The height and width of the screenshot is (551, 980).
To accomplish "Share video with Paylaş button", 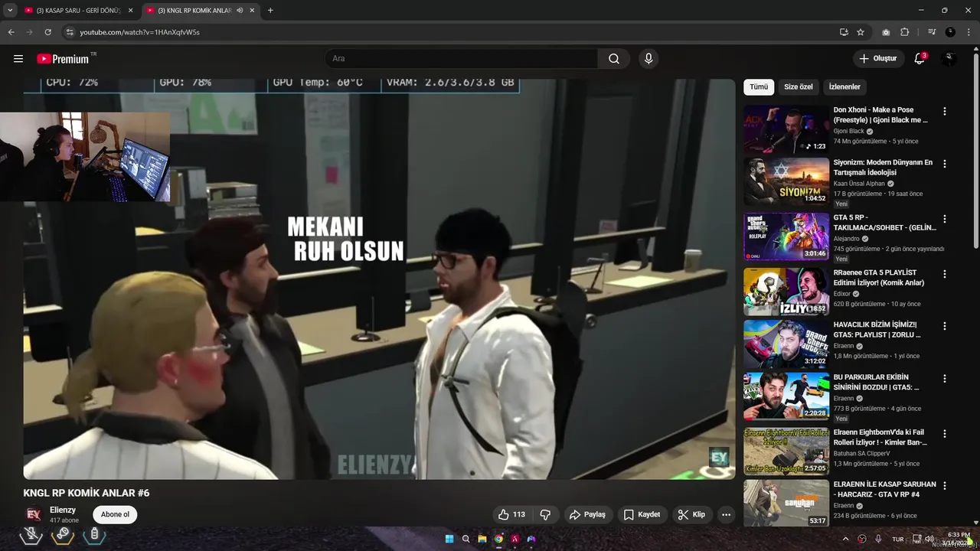I will (x=587, y=514).
